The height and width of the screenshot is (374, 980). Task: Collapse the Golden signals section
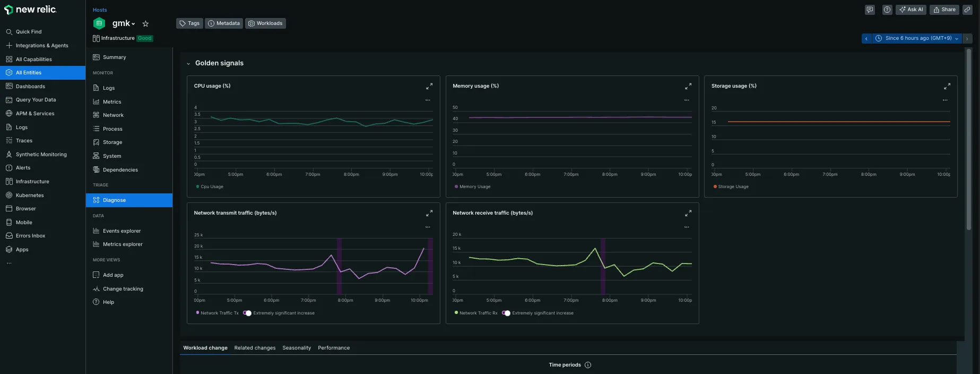pos(188,63)
